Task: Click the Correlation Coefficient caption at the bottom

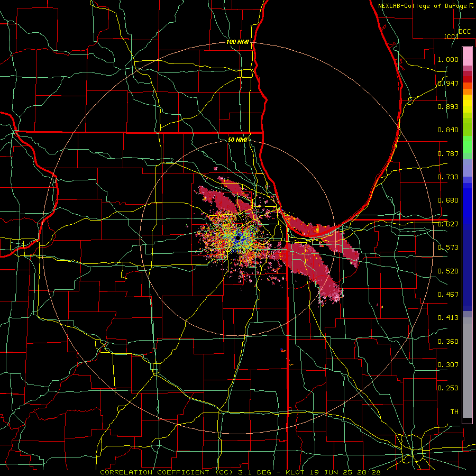Action: [x=240, y=472]
